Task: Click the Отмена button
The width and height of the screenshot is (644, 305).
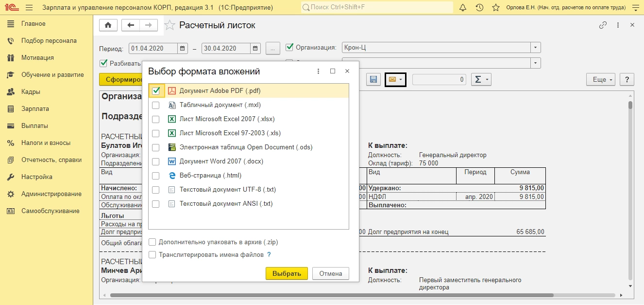Action: click(x=330, y=273)
